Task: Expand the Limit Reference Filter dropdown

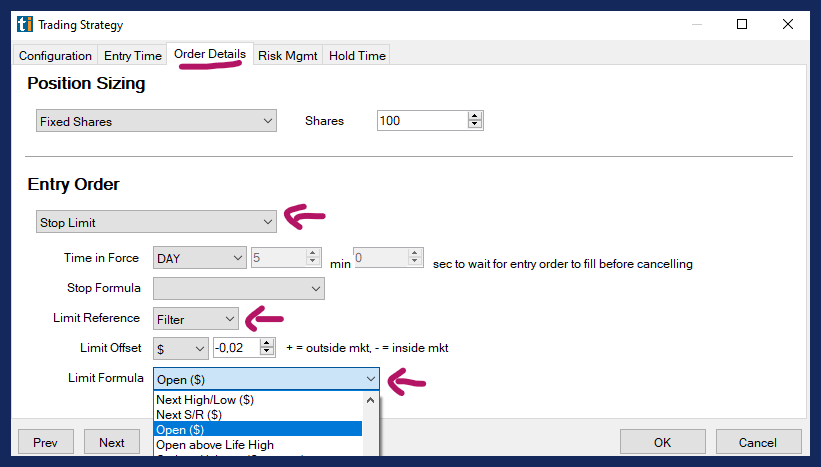Action: 196,319
